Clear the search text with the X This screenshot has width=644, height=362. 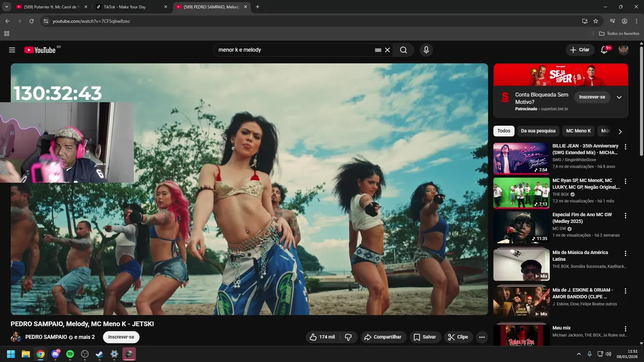tap(387, 50)
